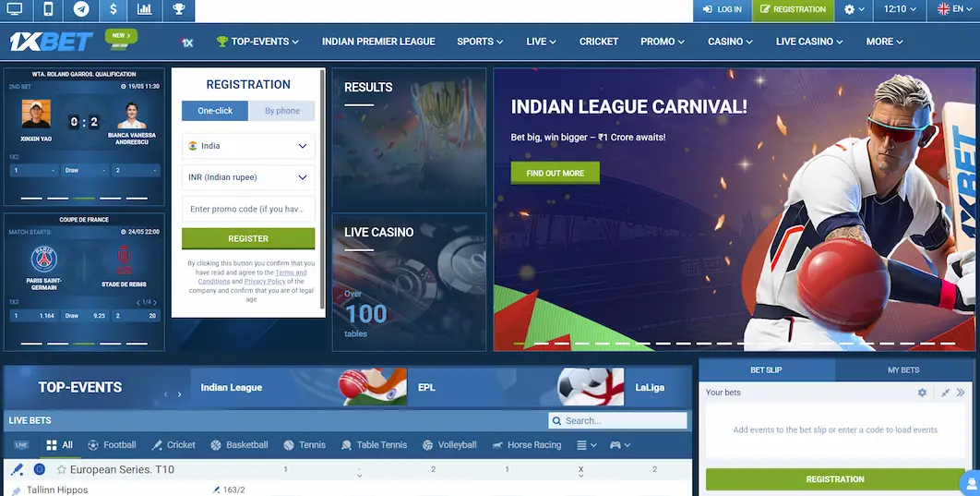Select the Cricket sport filter
The height and width of the screenshot is (496, 980).
(173, 444)
